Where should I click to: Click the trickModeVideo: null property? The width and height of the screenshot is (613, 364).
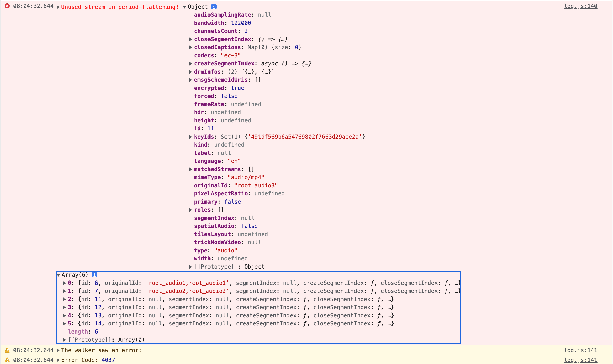[x=228, y=242]
